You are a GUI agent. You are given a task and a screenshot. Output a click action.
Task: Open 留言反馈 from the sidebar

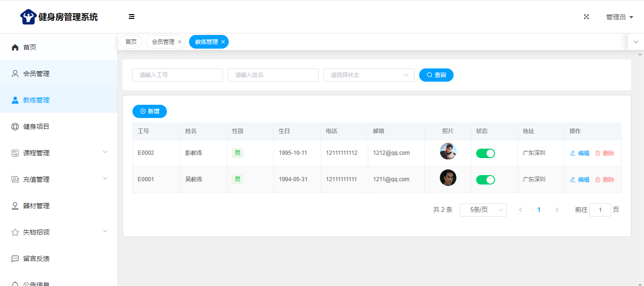coord(36,259)
